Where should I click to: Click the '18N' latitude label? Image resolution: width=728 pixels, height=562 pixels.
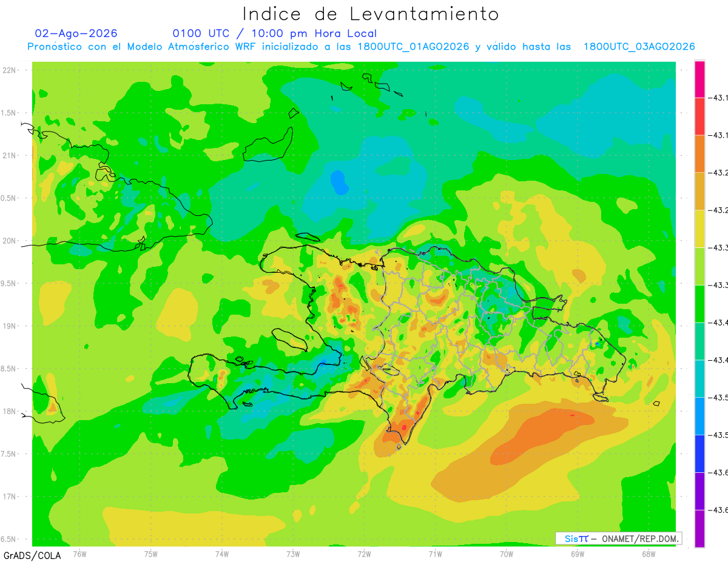9,411
